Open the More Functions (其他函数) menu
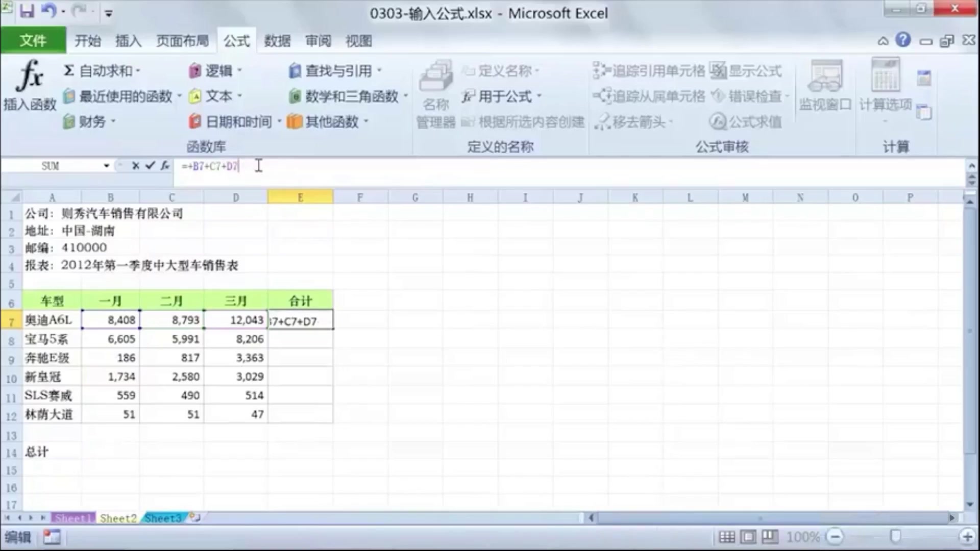The image size is (980, 551). [x=328, y=121]
